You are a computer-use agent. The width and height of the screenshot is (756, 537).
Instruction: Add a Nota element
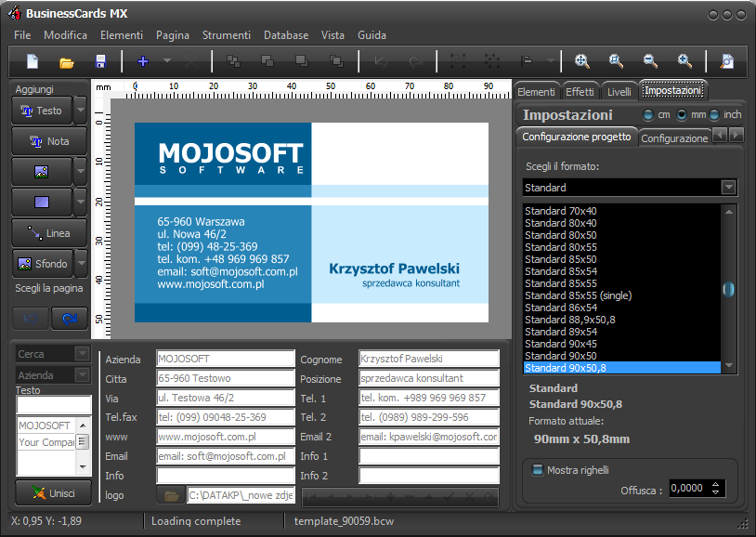point(49,141)
